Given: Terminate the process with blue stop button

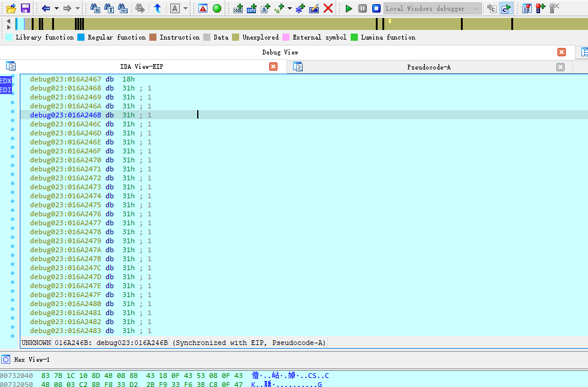Looking at the screenshot, I should pyautogui.click(x=376, y=8).
